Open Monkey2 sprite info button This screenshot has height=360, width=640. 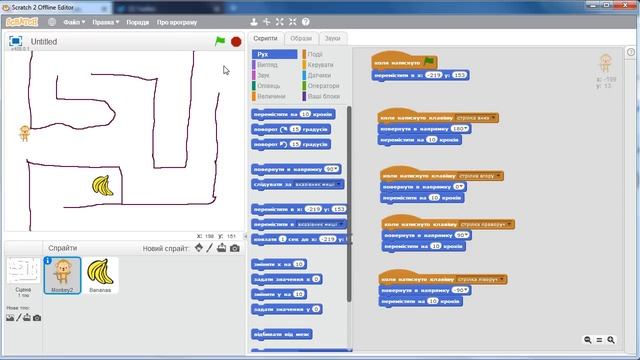point(48,260)
